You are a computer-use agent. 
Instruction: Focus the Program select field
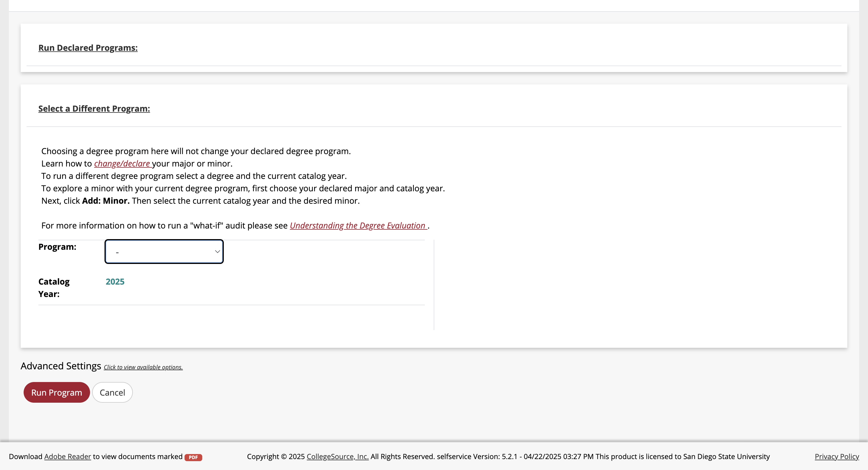click(164, 251)
